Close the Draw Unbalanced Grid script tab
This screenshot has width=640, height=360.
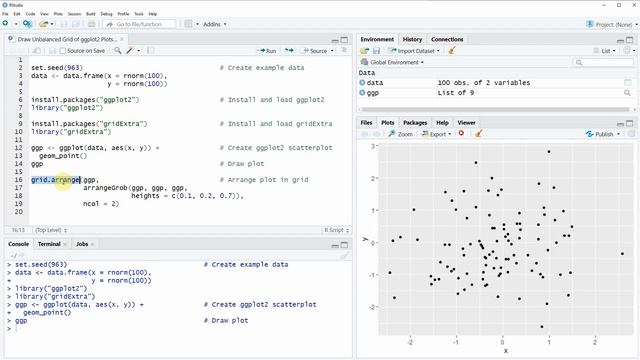pyautogui.click(x=122, y=39)
